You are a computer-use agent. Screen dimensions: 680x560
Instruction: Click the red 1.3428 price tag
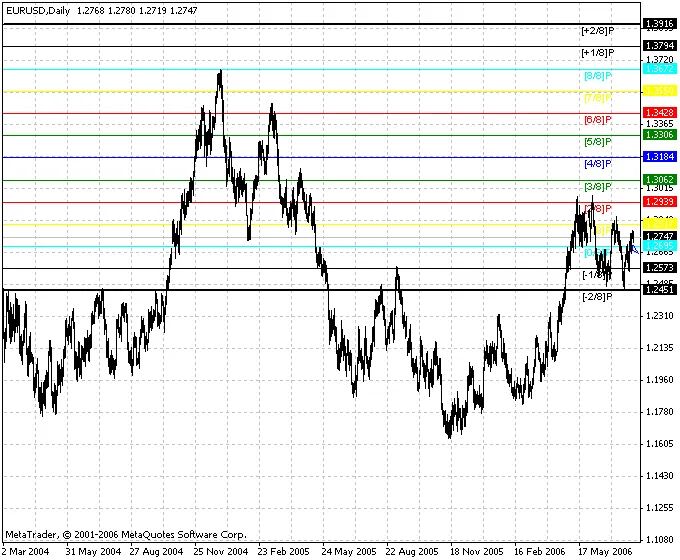tap(659, 112)
